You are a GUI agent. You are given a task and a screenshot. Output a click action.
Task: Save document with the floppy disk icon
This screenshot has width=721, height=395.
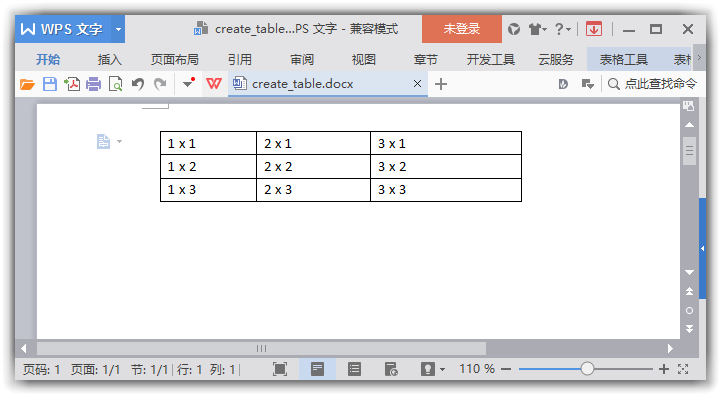pyautogui.click(x=50, y=84)
